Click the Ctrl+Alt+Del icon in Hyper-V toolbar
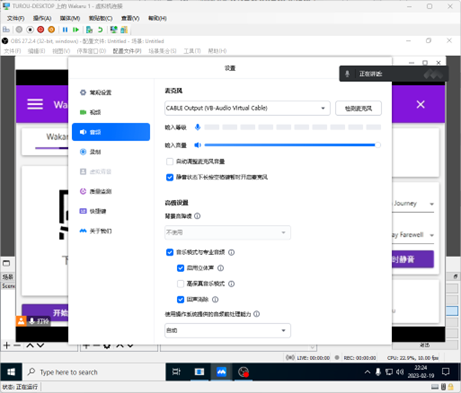 (6, 30)
